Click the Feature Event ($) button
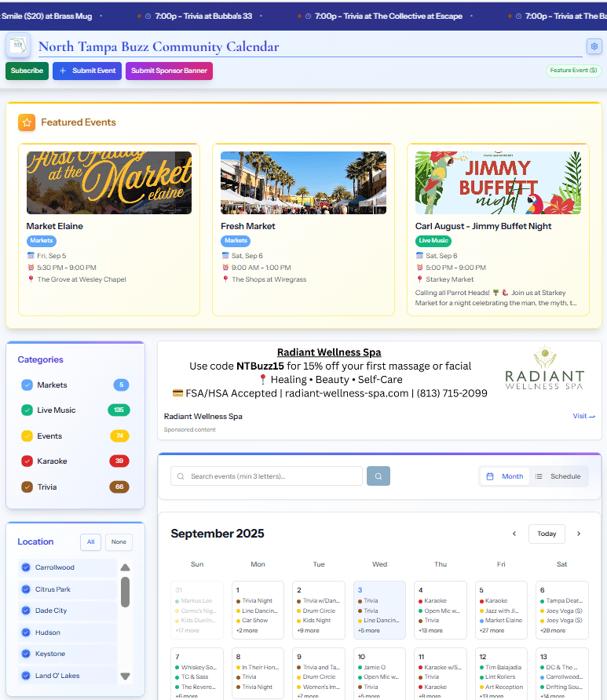The height and width of the screenshot is (700, 607). coord(573,71)
